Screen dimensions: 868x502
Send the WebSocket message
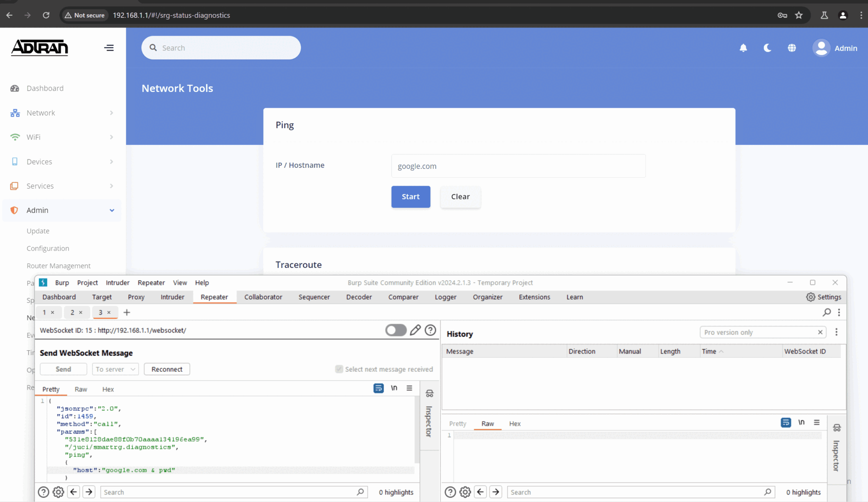(x=63, y=369)
